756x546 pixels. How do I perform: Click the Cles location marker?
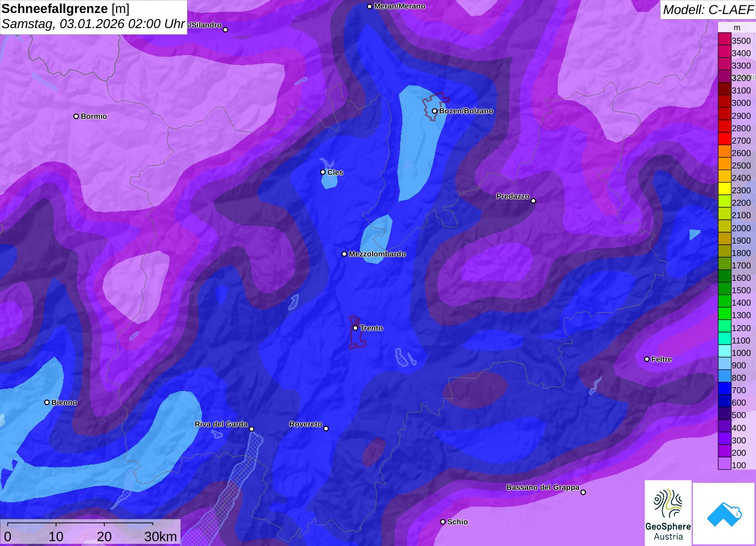point(323,172)
